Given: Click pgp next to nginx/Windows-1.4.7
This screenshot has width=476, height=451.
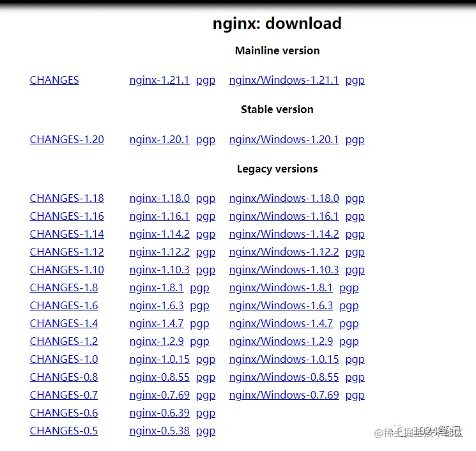Looking at the screenshot, I should (349, 324).
